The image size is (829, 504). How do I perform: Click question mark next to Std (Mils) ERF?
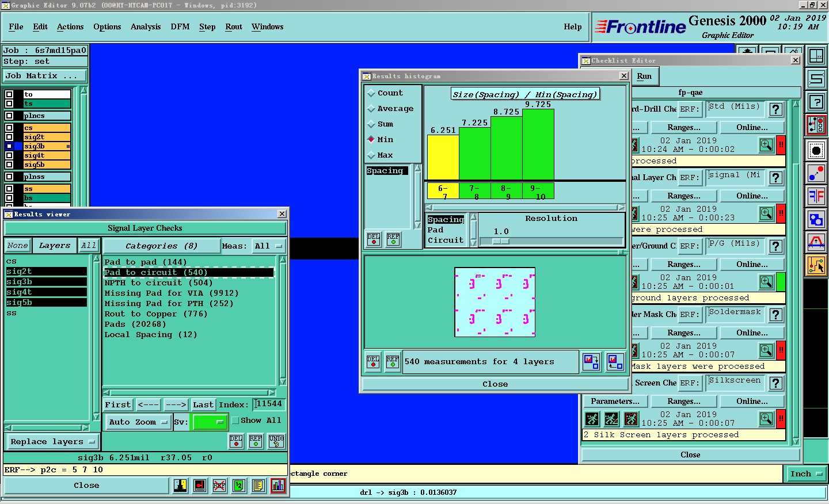(x=776, y=109)
